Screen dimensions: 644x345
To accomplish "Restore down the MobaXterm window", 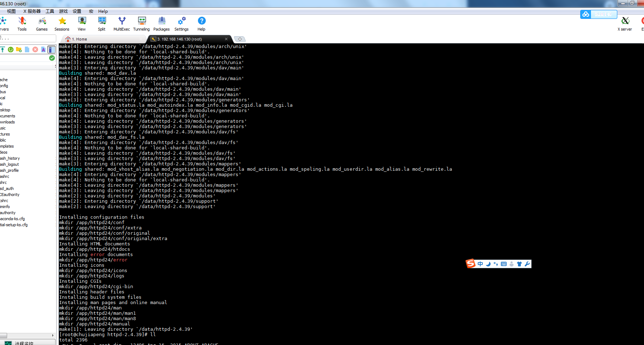I will click(x=632, y=3).
